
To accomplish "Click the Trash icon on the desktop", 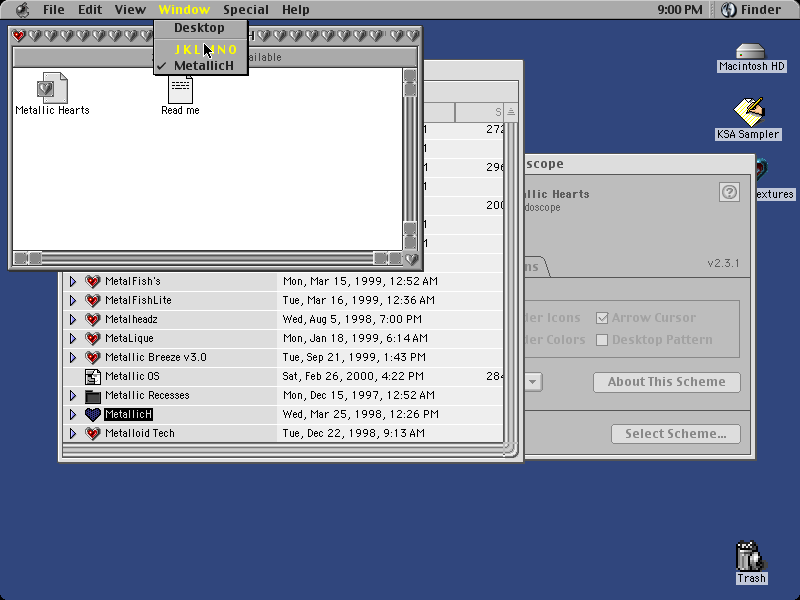I will tap(749, 556).
